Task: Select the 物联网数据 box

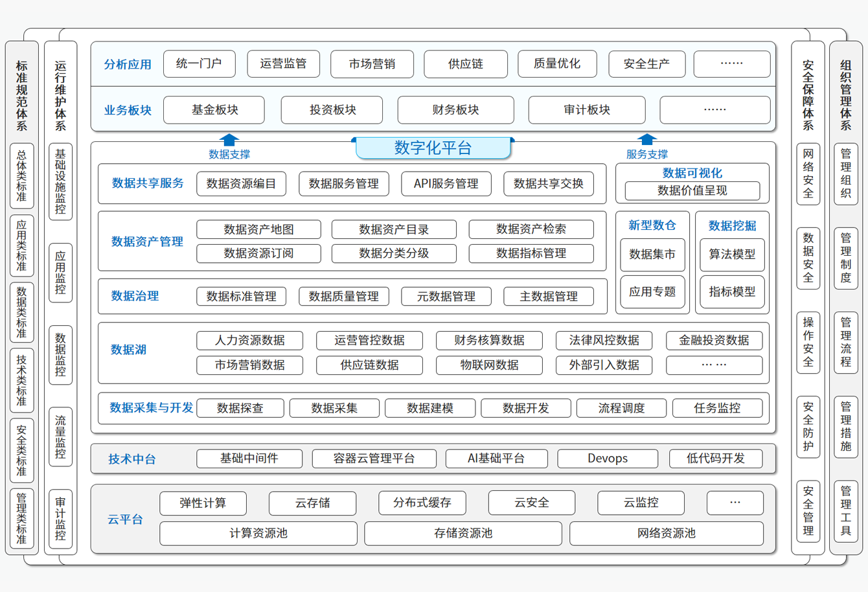Action: (x=490, y=365)
